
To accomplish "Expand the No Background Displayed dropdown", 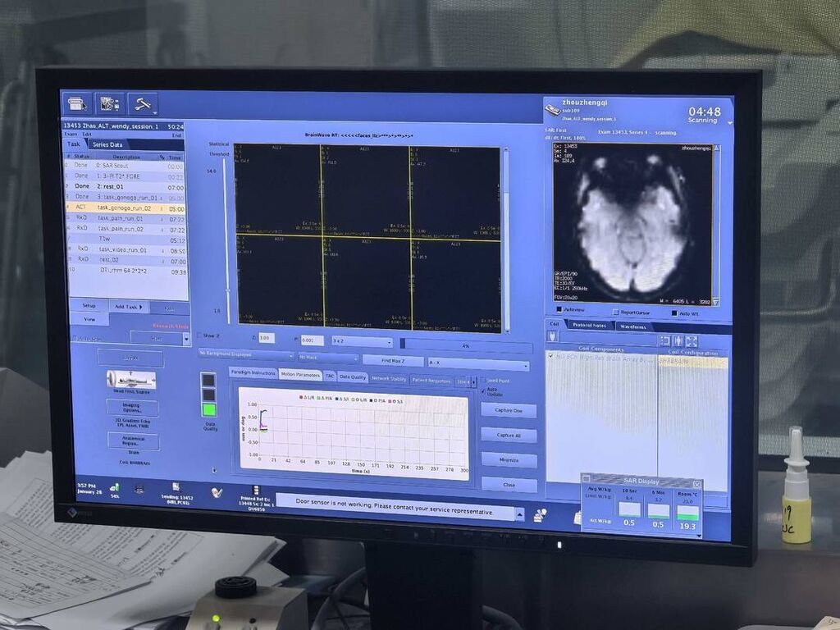I will point(246,357).
